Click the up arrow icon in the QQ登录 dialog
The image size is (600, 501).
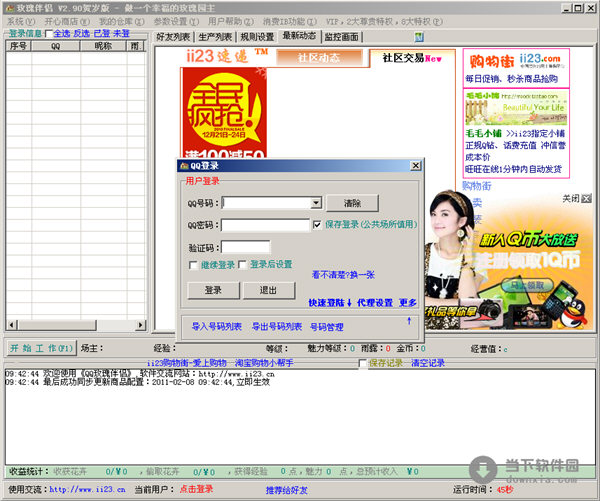coord(409,321)
